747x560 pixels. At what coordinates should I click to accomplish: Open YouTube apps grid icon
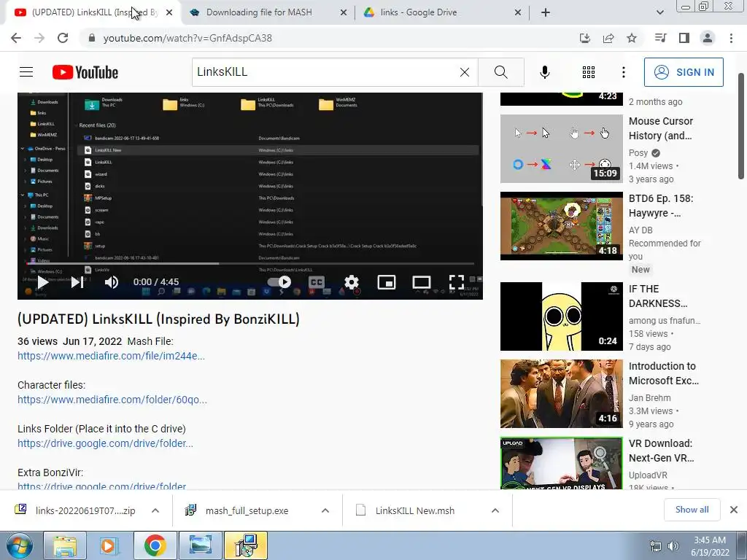point(589,72)
